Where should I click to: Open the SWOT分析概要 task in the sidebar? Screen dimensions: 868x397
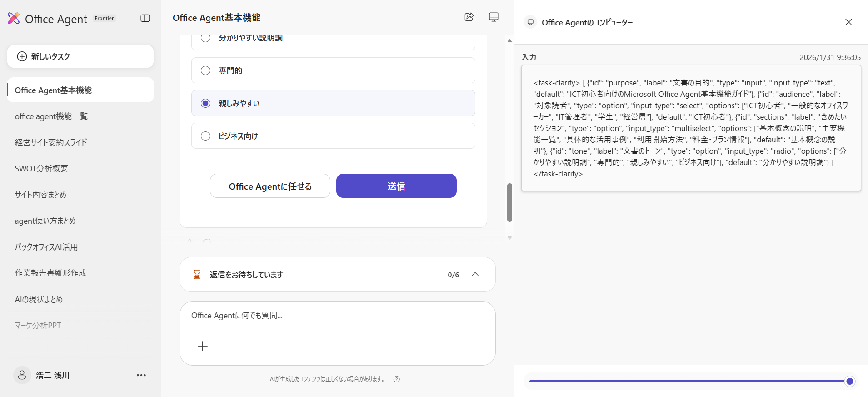pyautogui.click(x=41, y=169)
